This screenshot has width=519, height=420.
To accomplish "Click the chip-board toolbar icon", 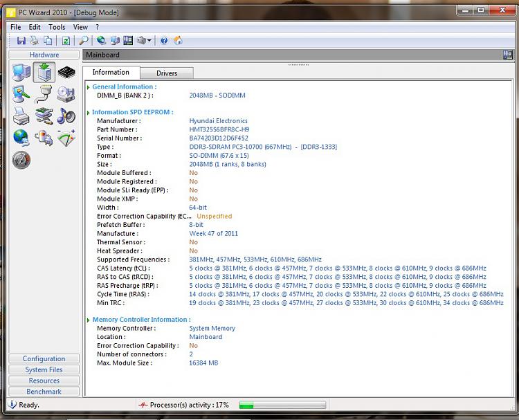I will pos(128,41).
